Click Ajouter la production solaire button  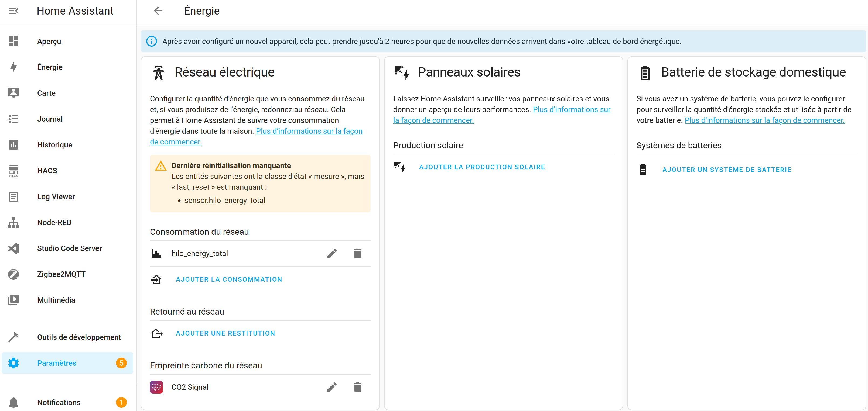pyautogui.click(x=482, y=167)
